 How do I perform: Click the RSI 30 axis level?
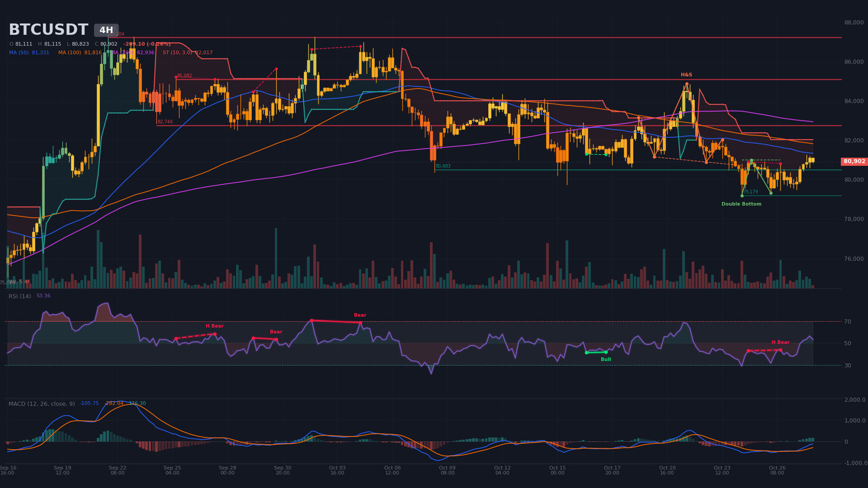point(847,365)
